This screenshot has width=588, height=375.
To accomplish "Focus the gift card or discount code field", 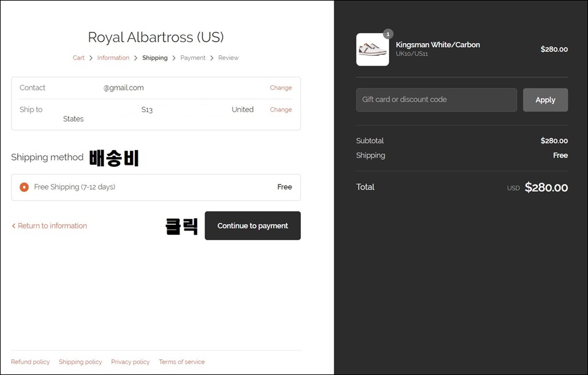I will point(437,100).
